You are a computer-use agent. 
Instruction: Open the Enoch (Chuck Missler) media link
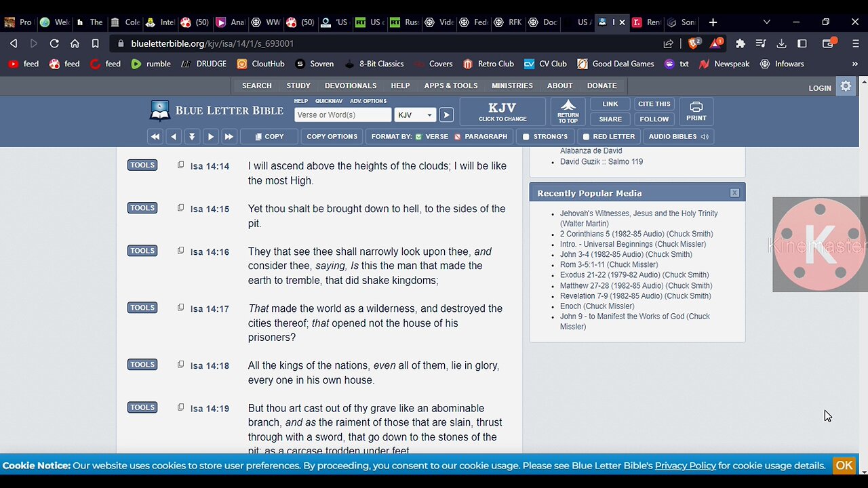pyautogui.click(x=597, y=306)
